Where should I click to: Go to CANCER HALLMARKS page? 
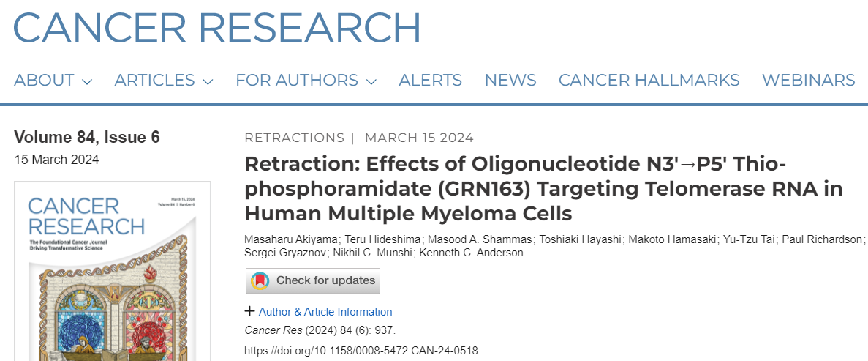point(649,81)
